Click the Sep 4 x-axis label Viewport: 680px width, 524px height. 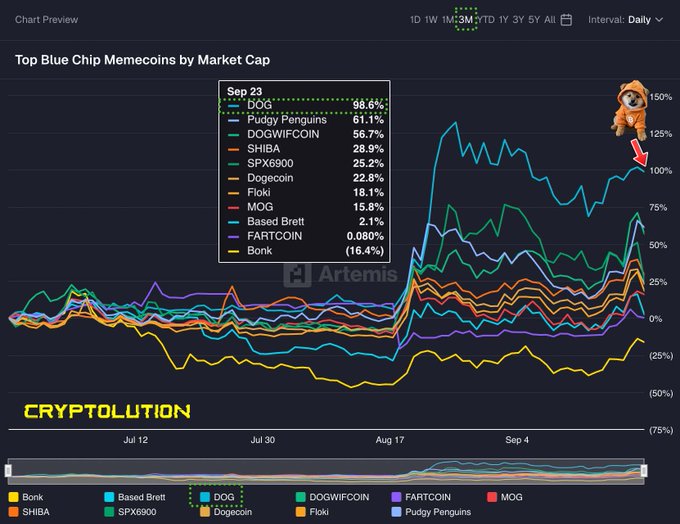coord(517,440)
